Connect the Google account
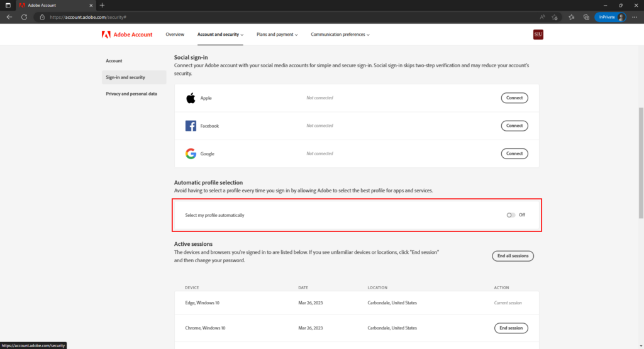The width and height of the screenshot is (644, 349). 514,153
